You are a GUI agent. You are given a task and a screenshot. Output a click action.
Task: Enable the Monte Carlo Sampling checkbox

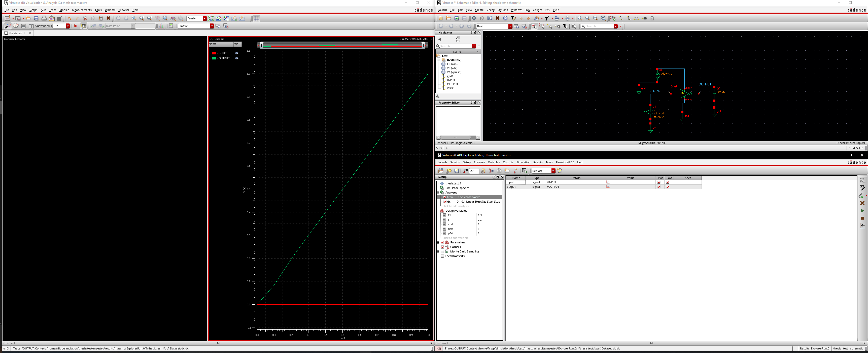(x=442, y=251)
